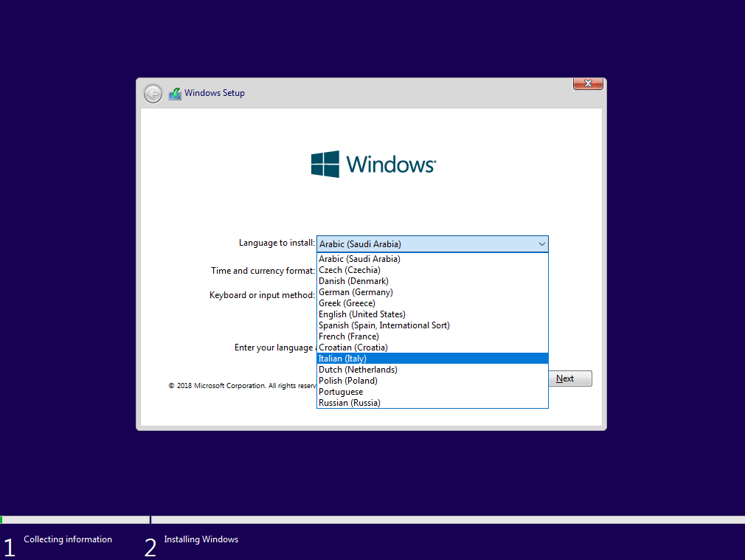
Task: Select Portuguese language option
Action: 432,392
